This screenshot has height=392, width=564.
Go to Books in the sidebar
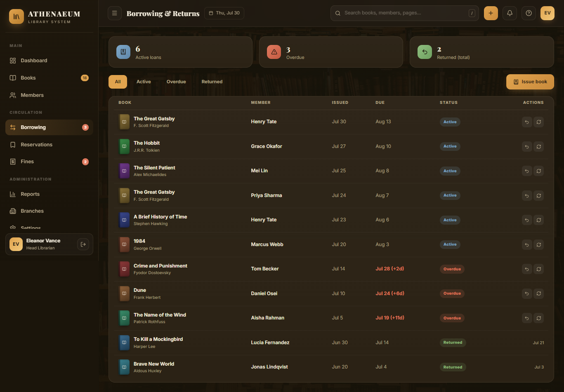coord(49,78)
